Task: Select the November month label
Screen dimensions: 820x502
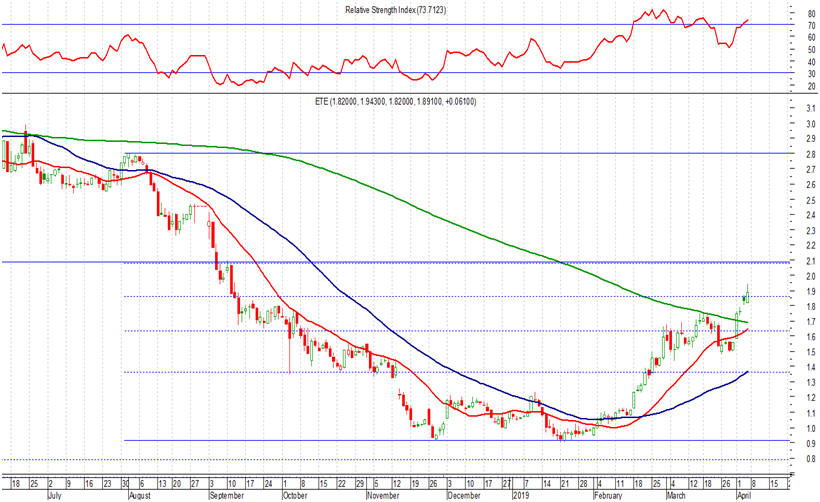Action: tap(383, 495)
